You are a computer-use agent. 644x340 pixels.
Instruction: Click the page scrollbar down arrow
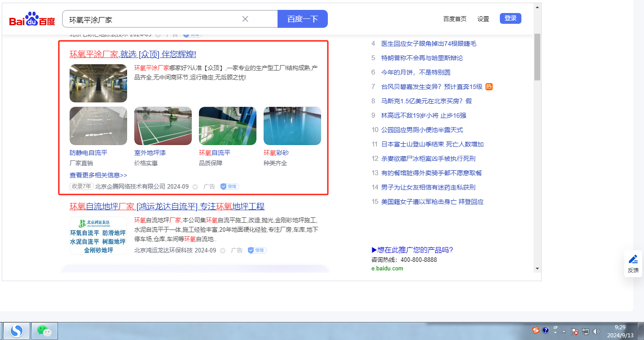(537, 269)
